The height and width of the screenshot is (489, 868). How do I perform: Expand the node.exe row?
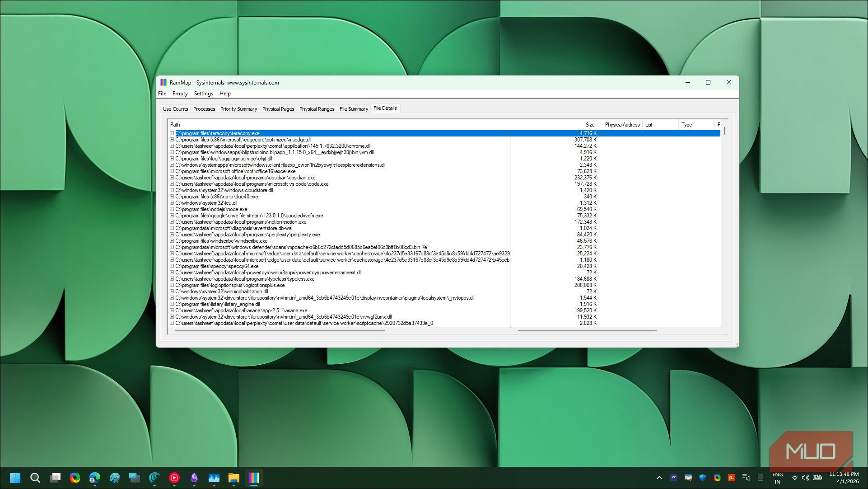[x=172, y=209]
